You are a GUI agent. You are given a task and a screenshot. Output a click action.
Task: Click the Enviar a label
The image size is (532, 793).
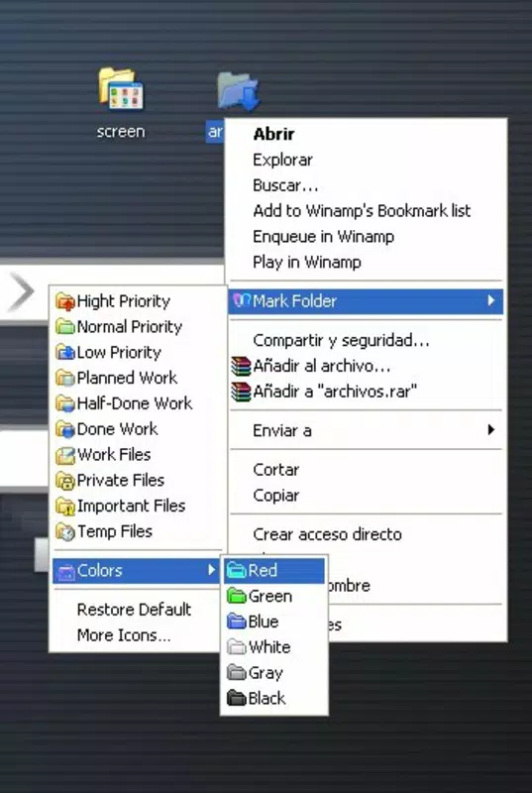pos(282,431)
